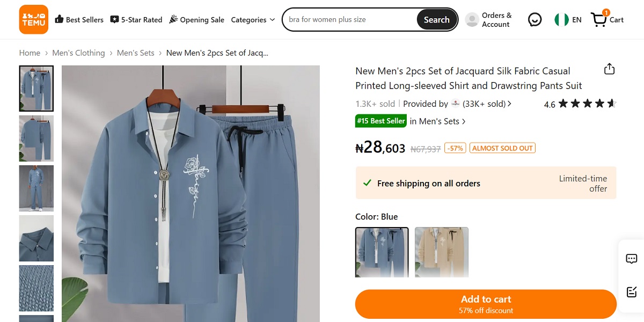Go to 5-Star Rated section
The image size is (644, 322).
136,20
